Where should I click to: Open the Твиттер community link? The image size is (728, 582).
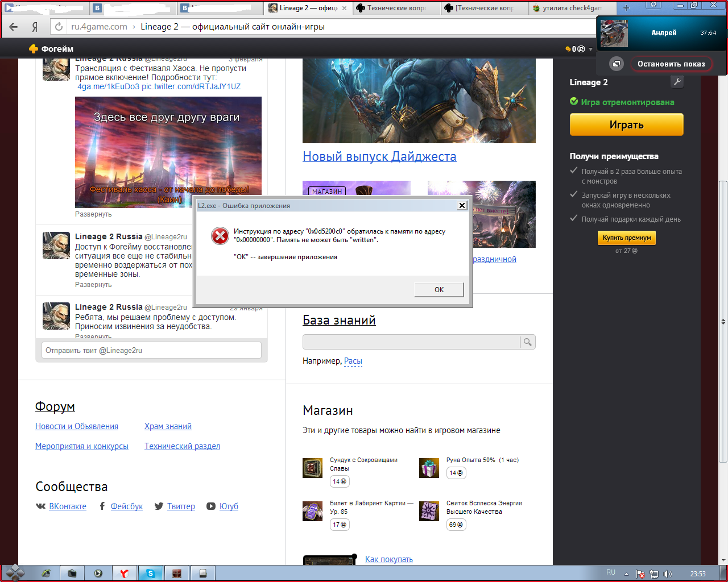point(181,506)
